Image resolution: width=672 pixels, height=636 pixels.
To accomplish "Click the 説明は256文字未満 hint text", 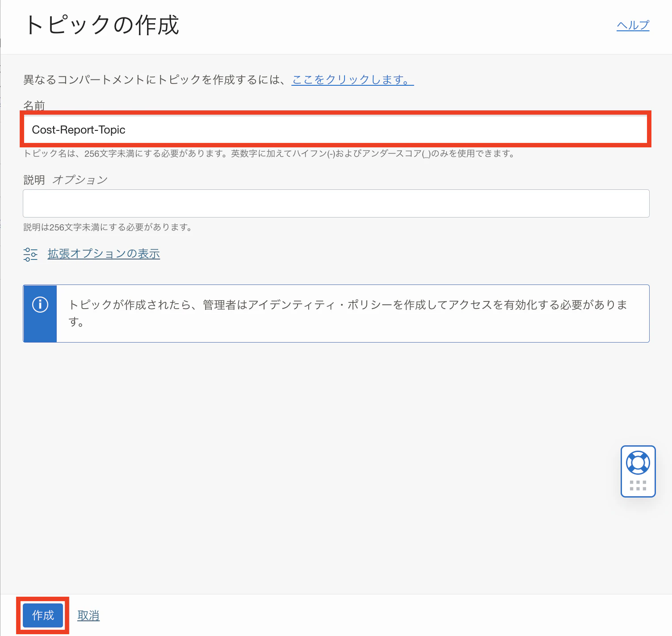I will 108,227.
